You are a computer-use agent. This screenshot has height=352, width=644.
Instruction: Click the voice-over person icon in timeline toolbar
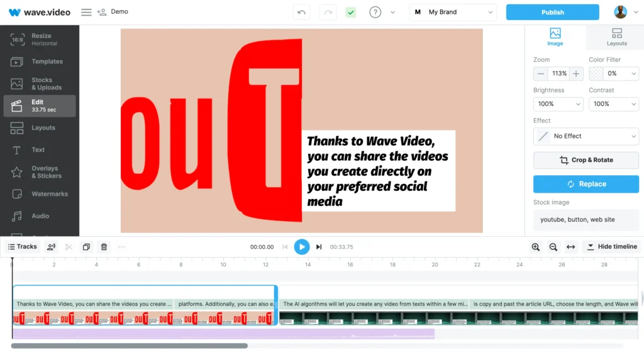pyautogui.click(x=52, y=247)
